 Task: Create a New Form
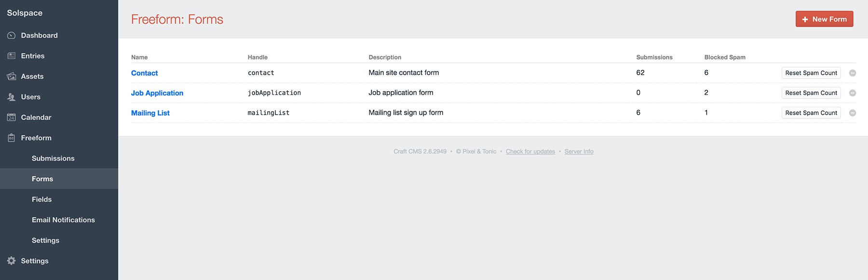pos(824,19)
